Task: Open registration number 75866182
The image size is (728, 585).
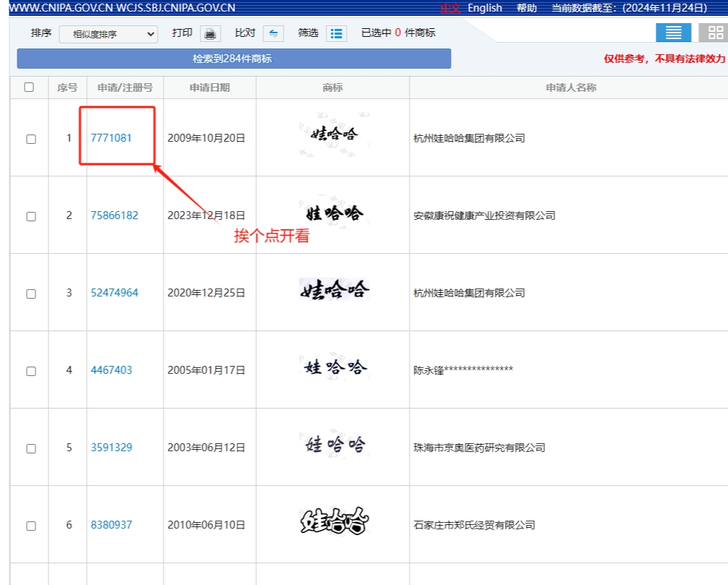Action: (114, 215)
